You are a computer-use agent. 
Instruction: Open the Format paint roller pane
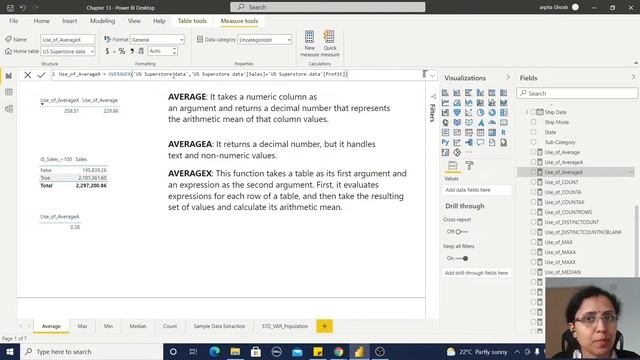[x=469, y=165]
